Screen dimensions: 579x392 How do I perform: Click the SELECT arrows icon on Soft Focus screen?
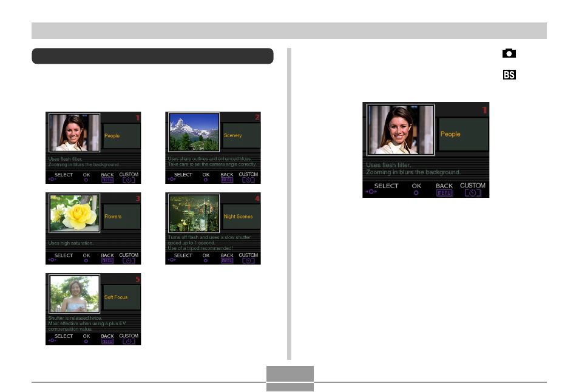pos(52,340)
